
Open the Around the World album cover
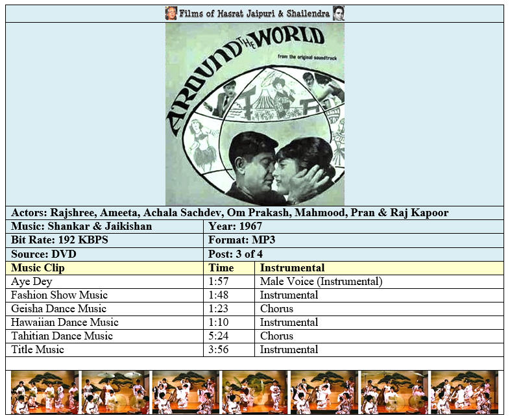point(254,114)
